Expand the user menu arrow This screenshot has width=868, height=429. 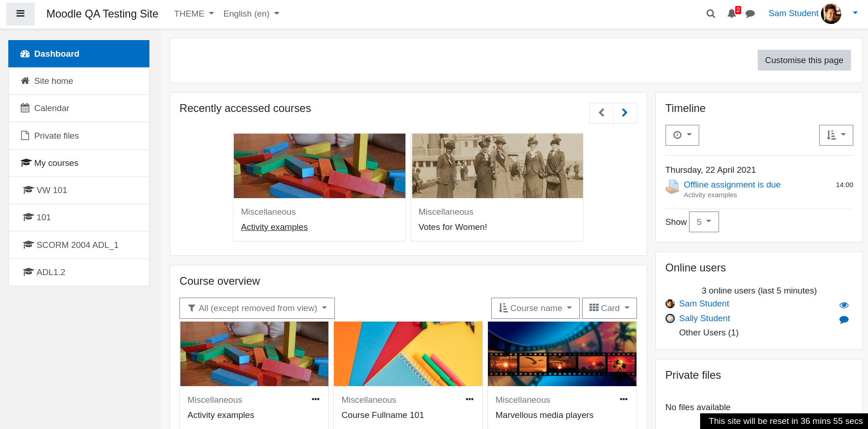855,13
